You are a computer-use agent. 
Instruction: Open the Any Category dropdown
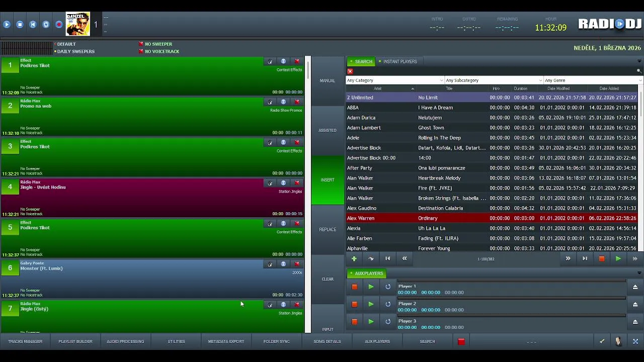click(395, 80)
